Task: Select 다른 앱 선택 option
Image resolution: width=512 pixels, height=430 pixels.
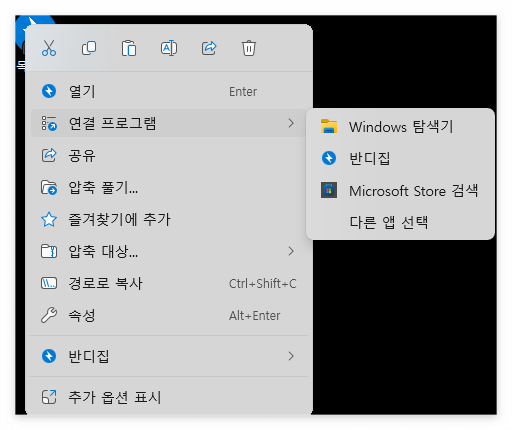Action: (400, 222)
